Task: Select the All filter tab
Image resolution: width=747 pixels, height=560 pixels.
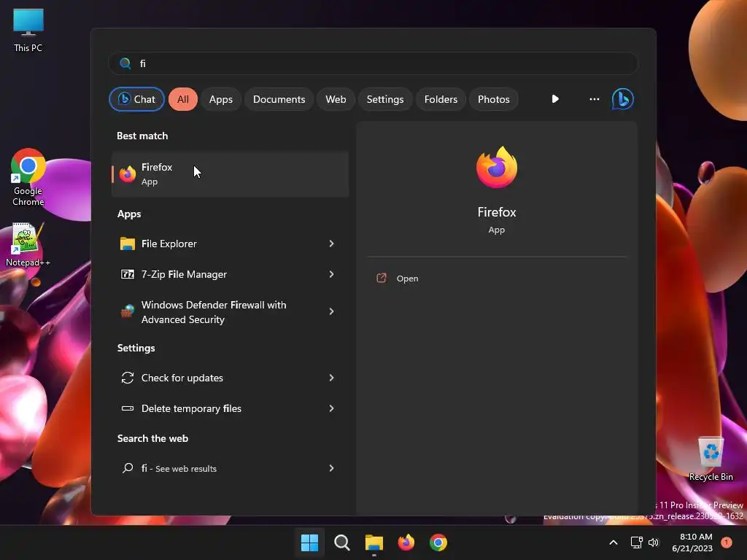Action: tap(183, 99)
